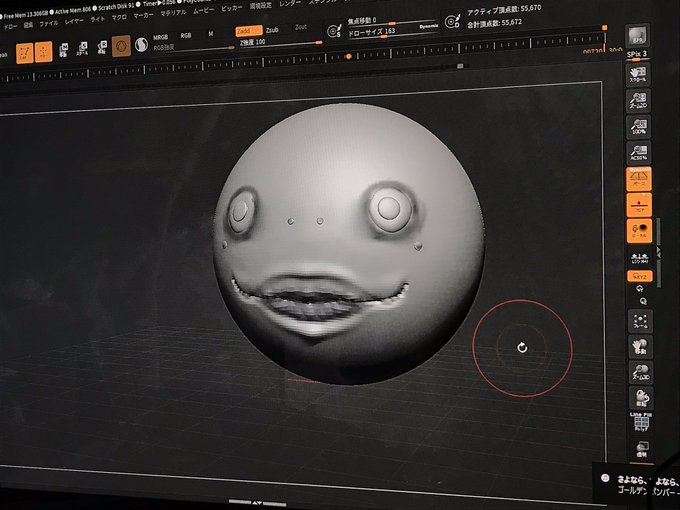Adjust the RGB強度 slider
Image resolution: width=680 pixels, height=510 pixels.
click(x=194, y=47)
